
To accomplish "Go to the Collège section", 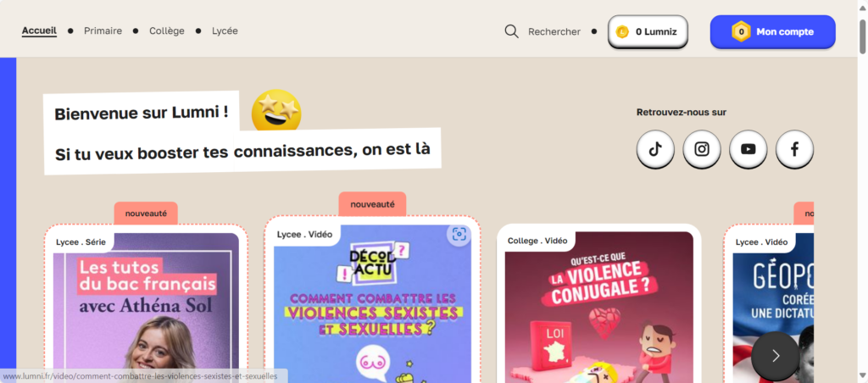I will [167, 31].
